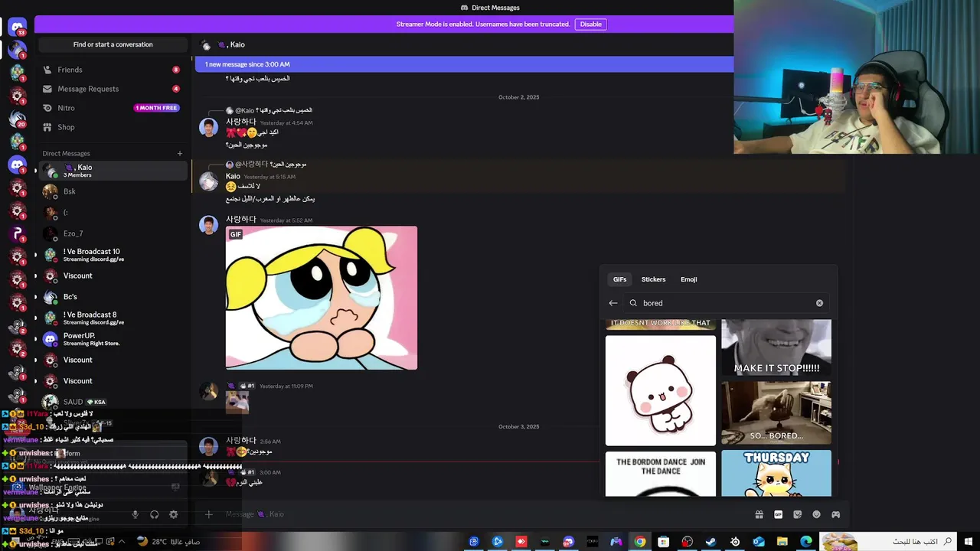980x551 pixels.
Task: Open the Bsk direct message
Action: click(113, 191)
